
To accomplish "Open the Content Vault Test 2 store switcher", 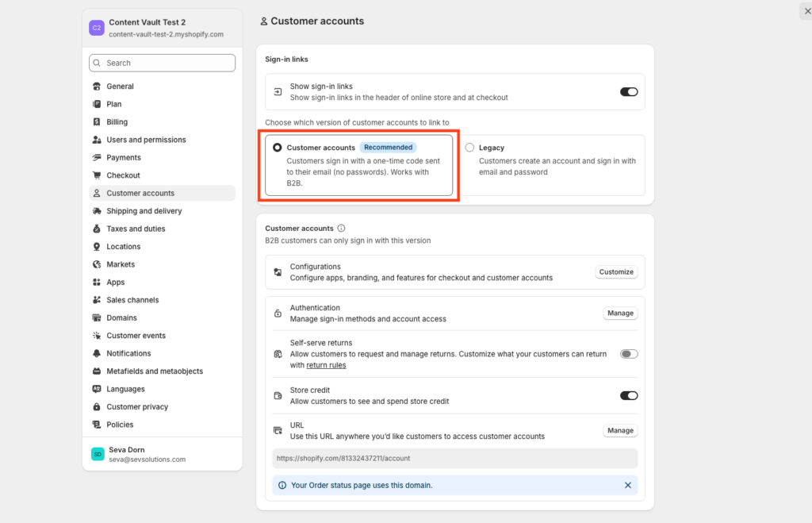I will pos(162,29).
